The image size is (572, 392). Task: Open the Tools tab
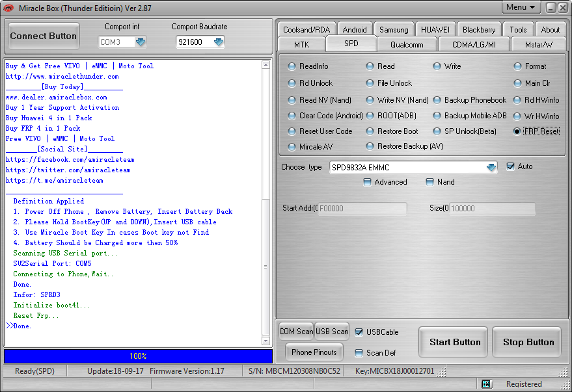pyautogui.click(x=518, y=29)
